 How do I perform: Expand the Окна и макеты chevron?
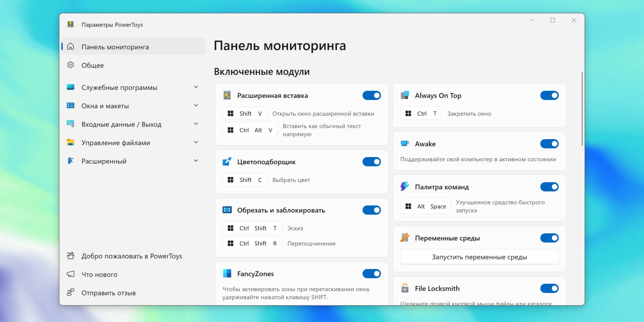196,105
